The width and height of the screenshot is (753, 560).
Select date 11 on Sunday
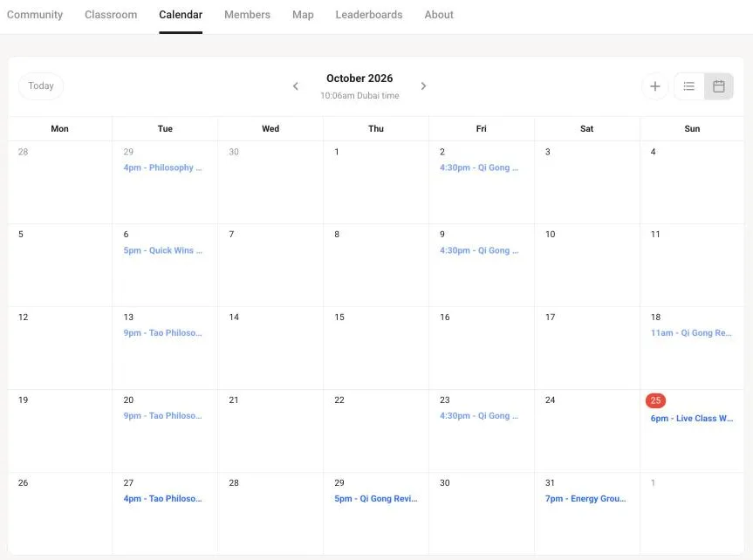click(655, 235)
